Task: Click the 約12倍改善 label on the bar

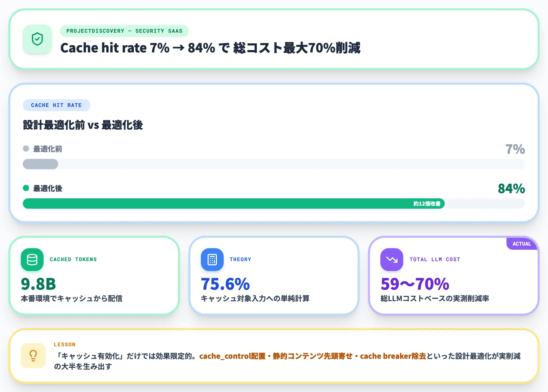Action: [427, 204]
